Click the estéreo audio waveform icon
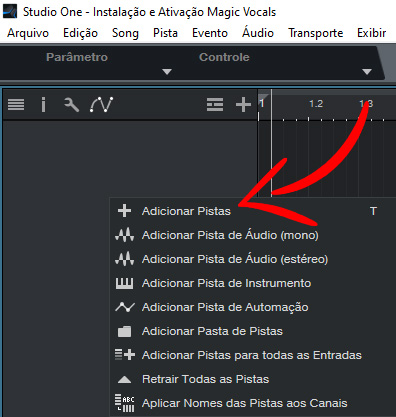The width and height of the screenshot is (396, 417). [x=125, y=259]
